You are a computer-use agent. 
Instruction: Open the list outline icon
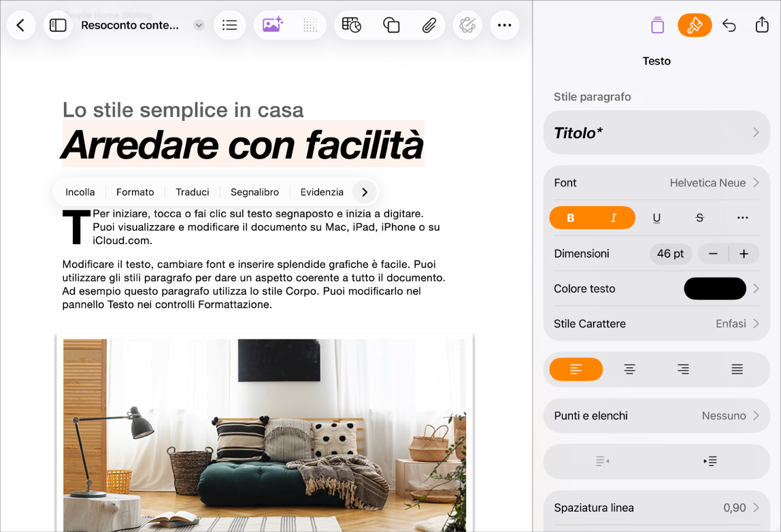tap(230, 25)
